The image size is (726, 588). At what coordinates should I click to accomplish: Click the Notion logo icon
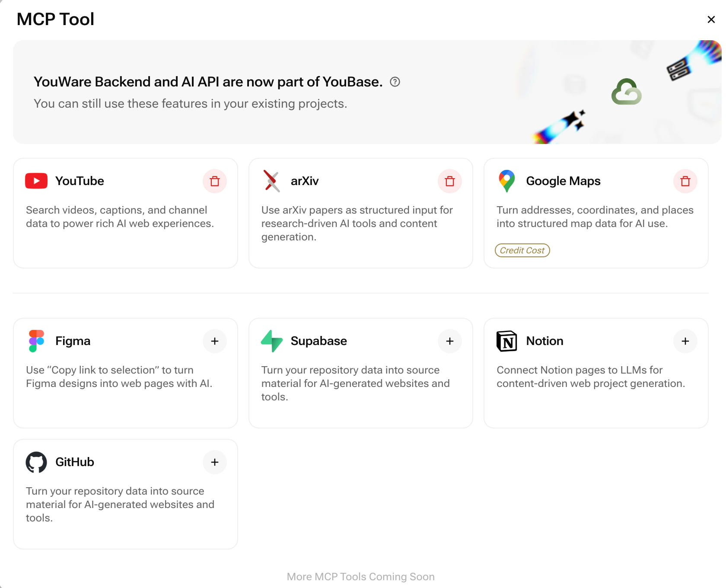click(x=507, y=341)
